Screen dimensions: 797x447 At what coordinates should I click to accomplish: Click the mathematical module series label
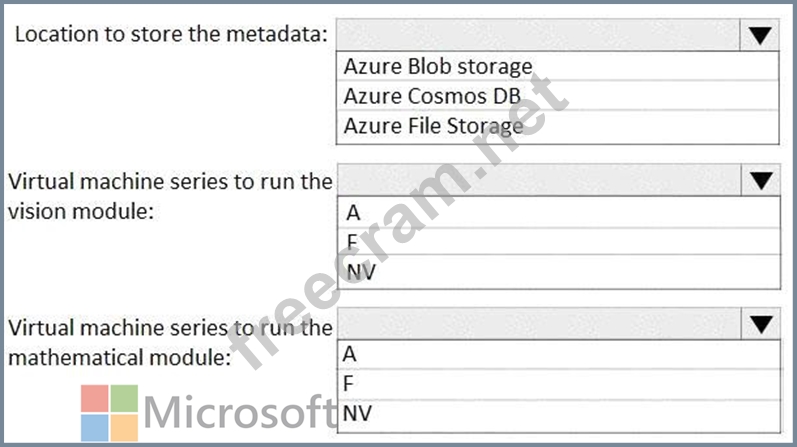point(170,341)
